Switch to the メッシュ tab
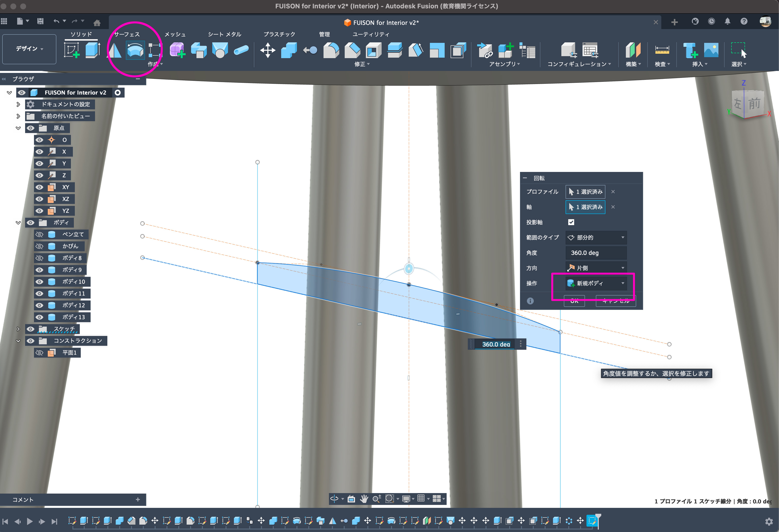The height and width of the screenshot is (532, 779). point(175,34)
